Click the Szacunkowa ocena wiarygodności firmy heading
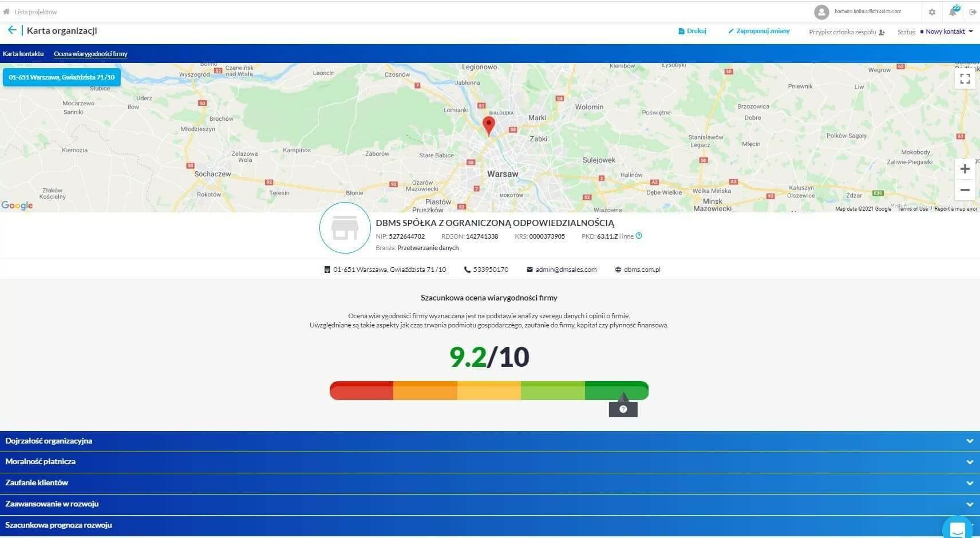 (489, 298)
